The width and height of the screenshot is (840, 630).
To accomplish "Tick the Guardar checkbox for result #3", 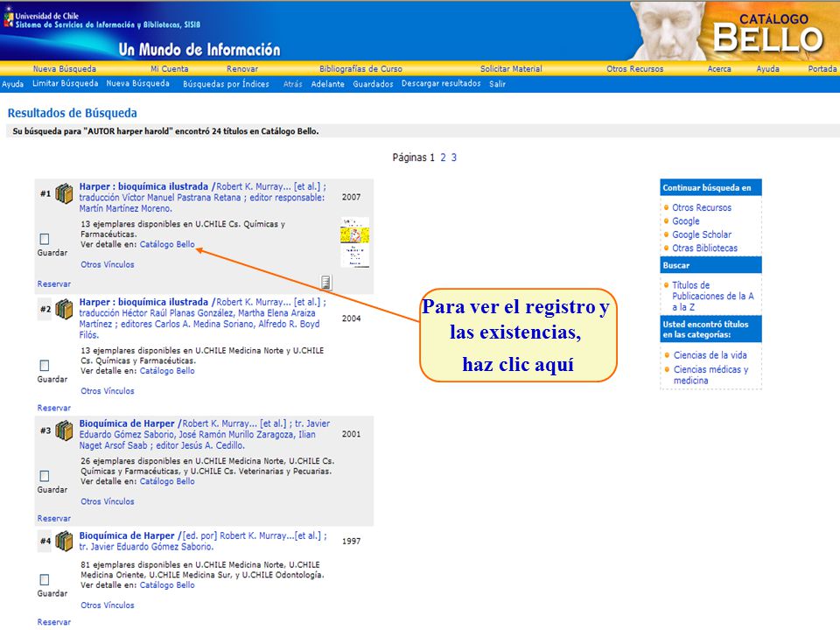I will click(45, 476).
